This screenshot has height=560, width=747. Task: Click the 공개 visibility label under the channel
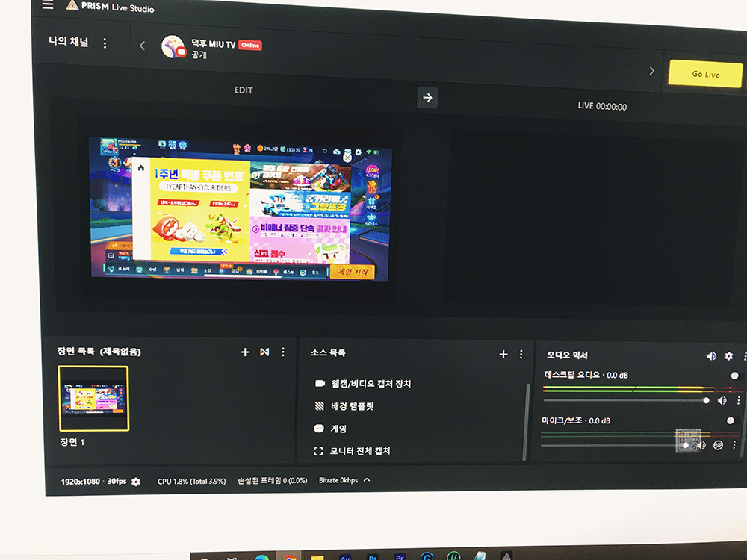coord(199,55)
